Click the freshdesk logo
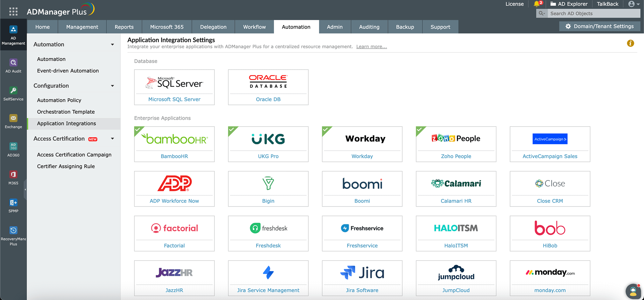The image size is (644, 300). point(268,228)
